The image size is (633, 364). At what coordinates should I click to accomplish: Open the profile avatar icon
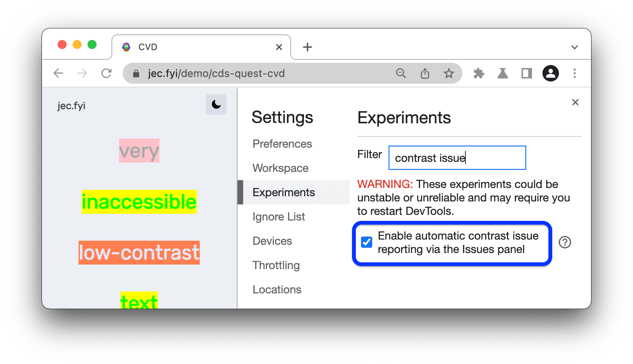click(550, 73)
